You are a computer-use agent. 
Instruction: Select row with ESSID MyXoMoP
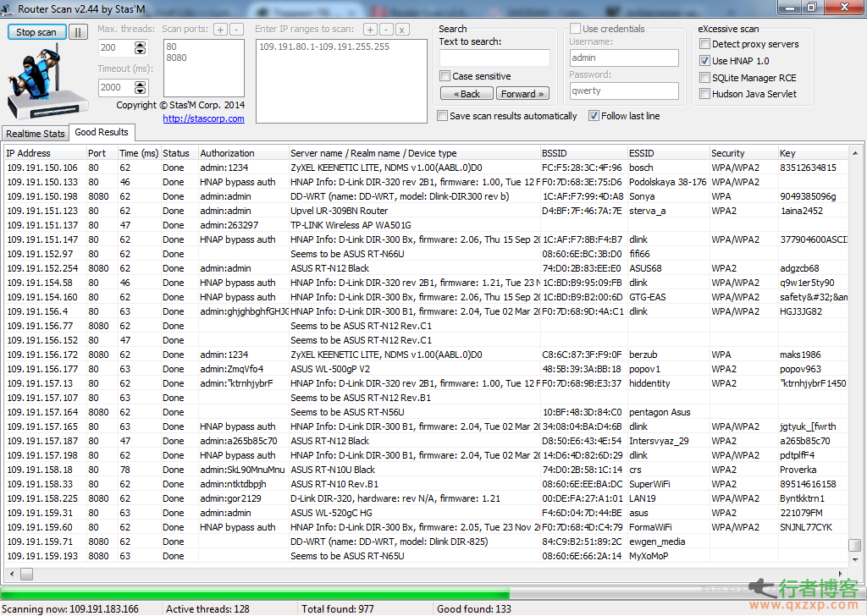click(x=427, y=555)
